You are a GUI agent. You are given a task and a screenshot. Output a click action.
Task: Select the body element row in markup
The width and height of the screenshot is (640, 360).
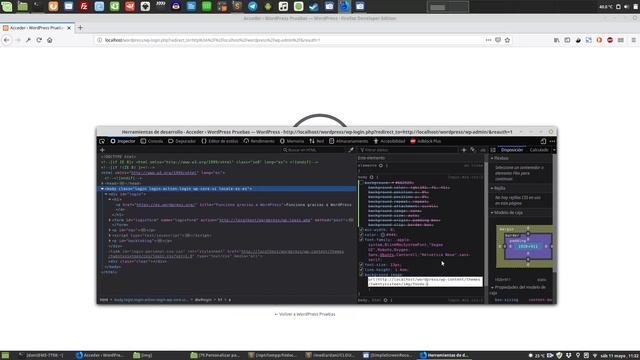[x=227, y=189]
